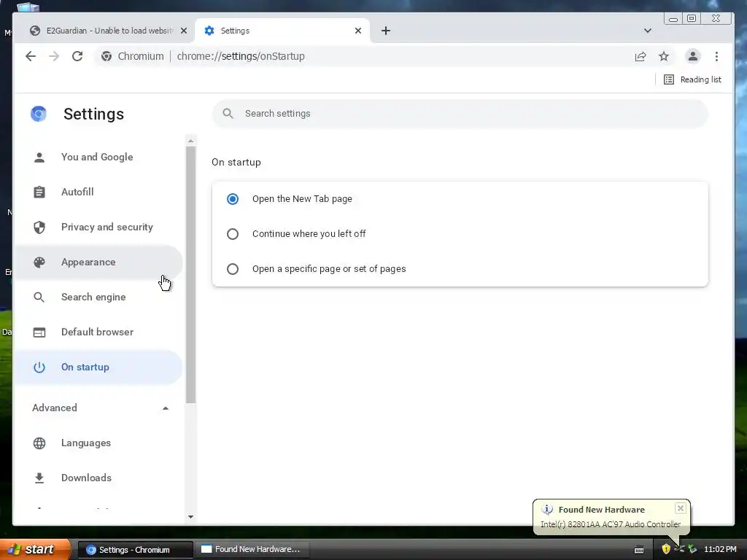Focus the Search settings field
747x560 pixels.
[x=460, y=113]
